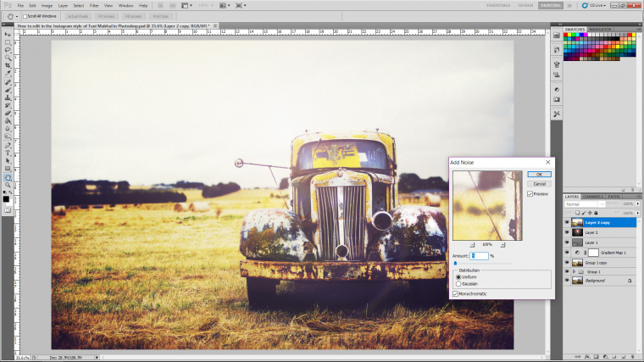Select the Dodge tool
644x362 pixels.
8,136
